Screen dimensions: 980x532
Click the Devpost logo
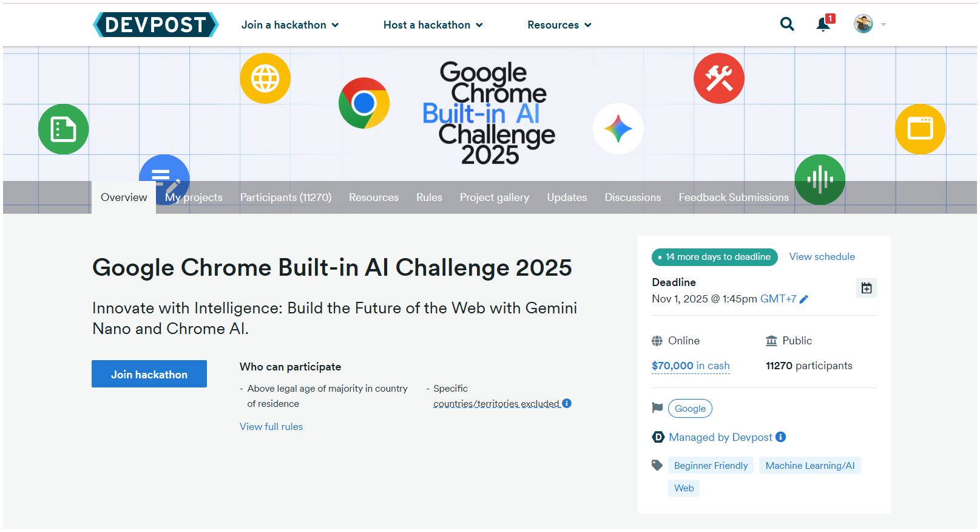pos(156,25)
